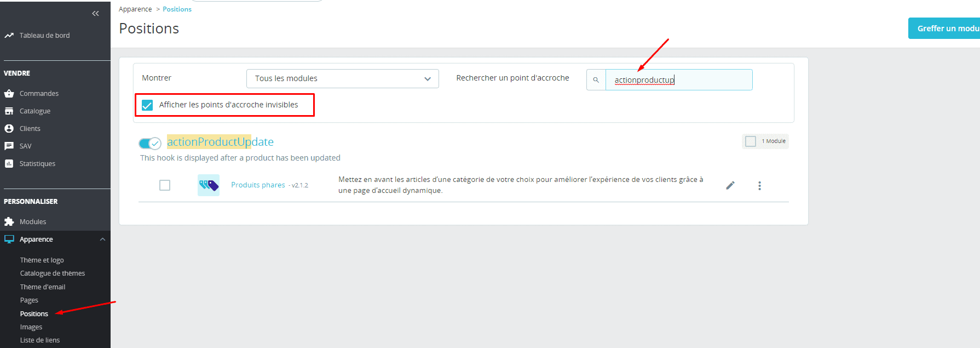Viewport: 980px width, 348px height.
Task: Toggle the actionProductUpdate hook switch
Action: coord(149,143)
